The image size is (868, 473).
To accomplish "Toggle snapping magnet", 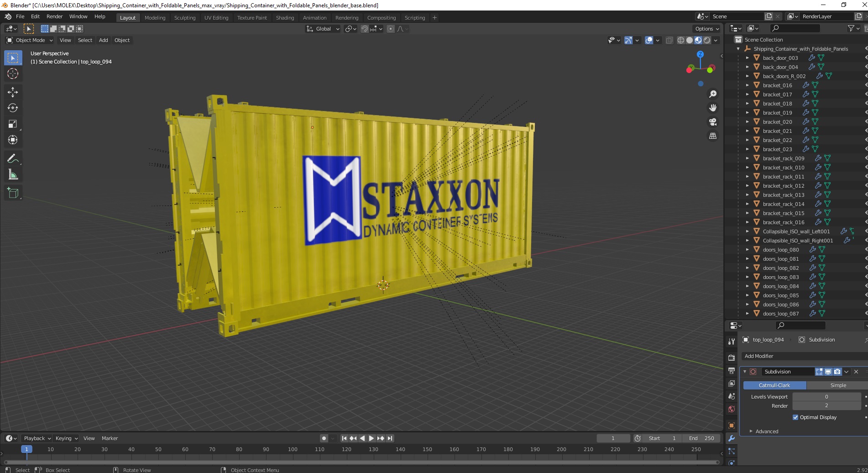I will pos(364,29).
